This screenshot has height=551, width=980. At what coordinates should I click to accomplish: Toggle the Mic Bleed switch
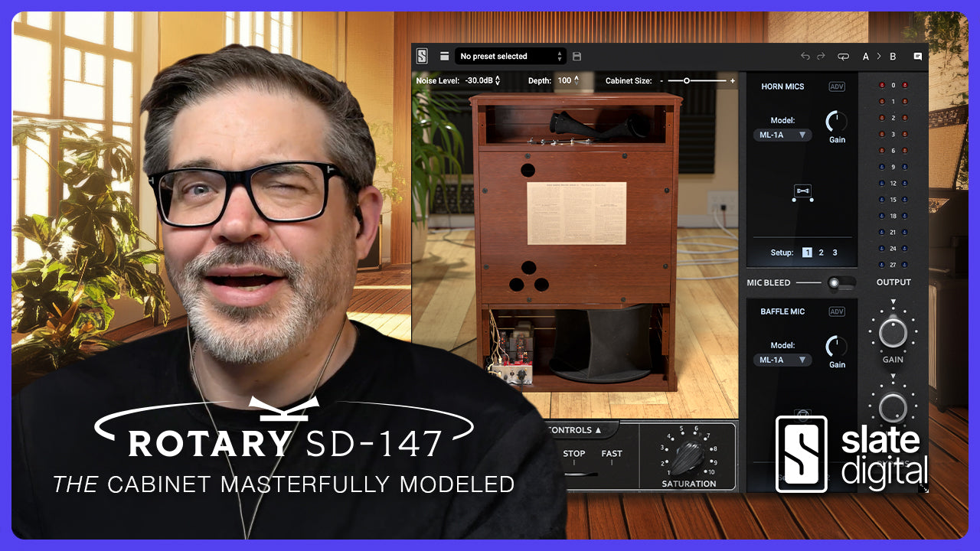click(841, 283)
